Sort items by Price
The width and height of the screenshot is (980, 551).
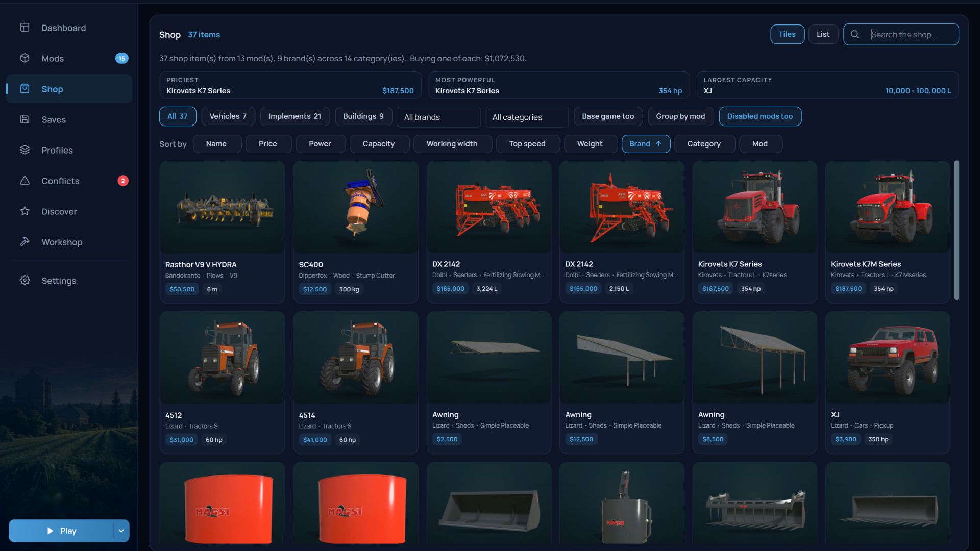pyautogui.click(x=268, y=144)
